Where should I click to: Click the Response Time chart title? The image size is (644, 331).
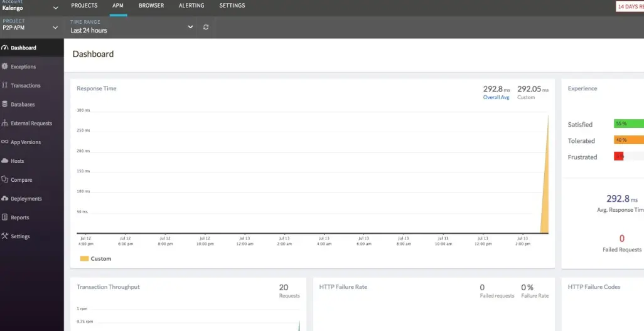97,88
